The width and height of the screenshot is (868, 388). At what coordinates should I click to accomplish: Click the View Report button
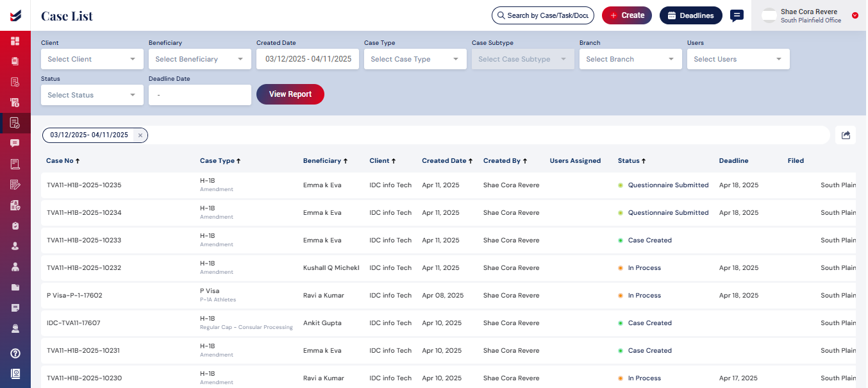(x=290, y=94)
